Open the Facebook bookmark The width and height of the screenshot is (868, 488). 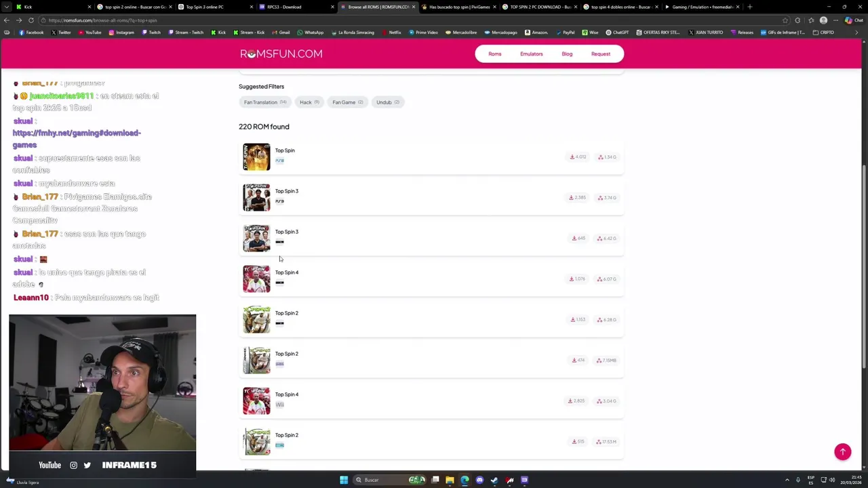(31, 33)
